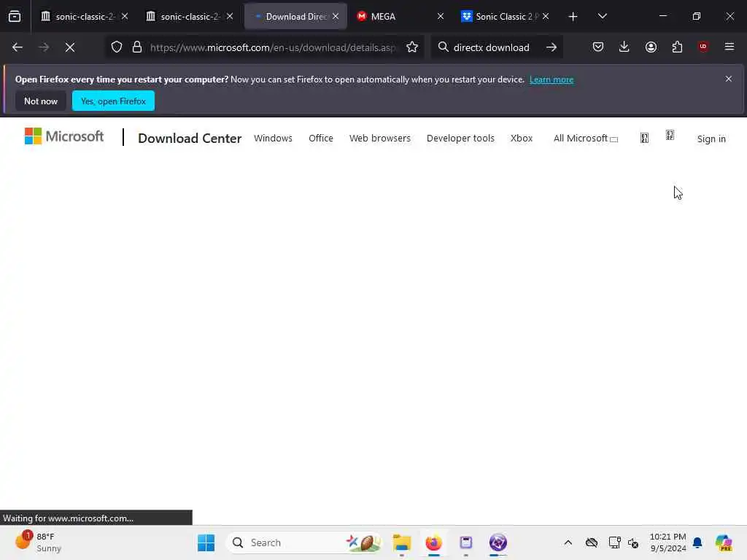Open a new tab with plus button
747x560 pixels.
(573, 17)
